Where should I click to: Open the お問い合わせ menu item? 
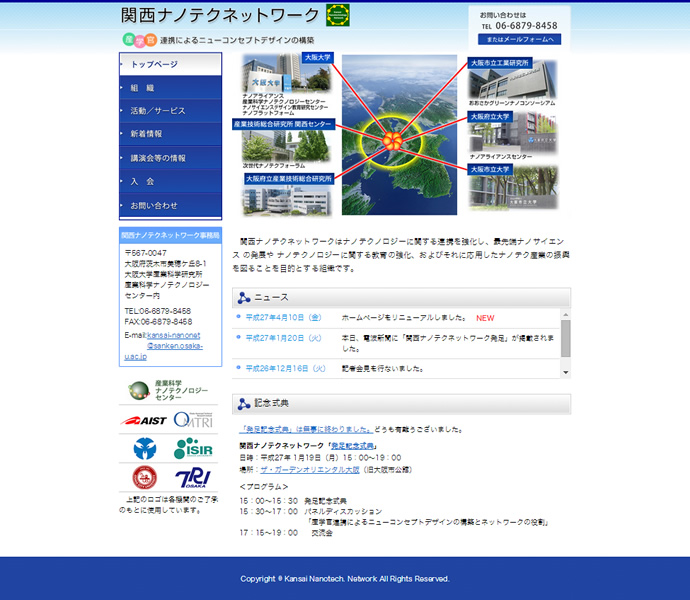[170, 205]
